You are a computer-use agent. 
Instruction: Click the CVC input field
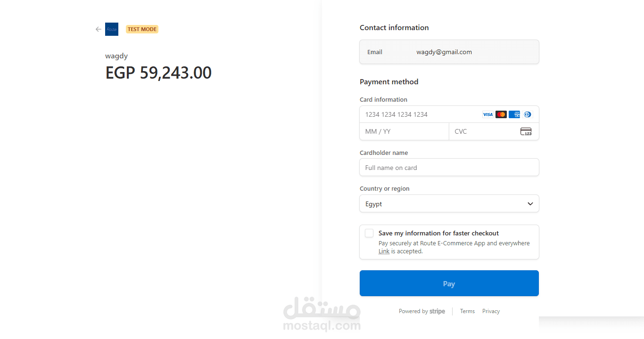[483, 131]
